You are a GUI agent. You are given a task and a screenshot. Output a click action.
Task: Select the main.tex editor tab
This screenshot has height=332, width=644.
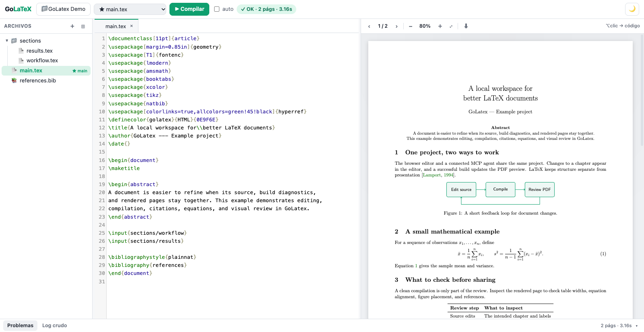pos(116,26)
